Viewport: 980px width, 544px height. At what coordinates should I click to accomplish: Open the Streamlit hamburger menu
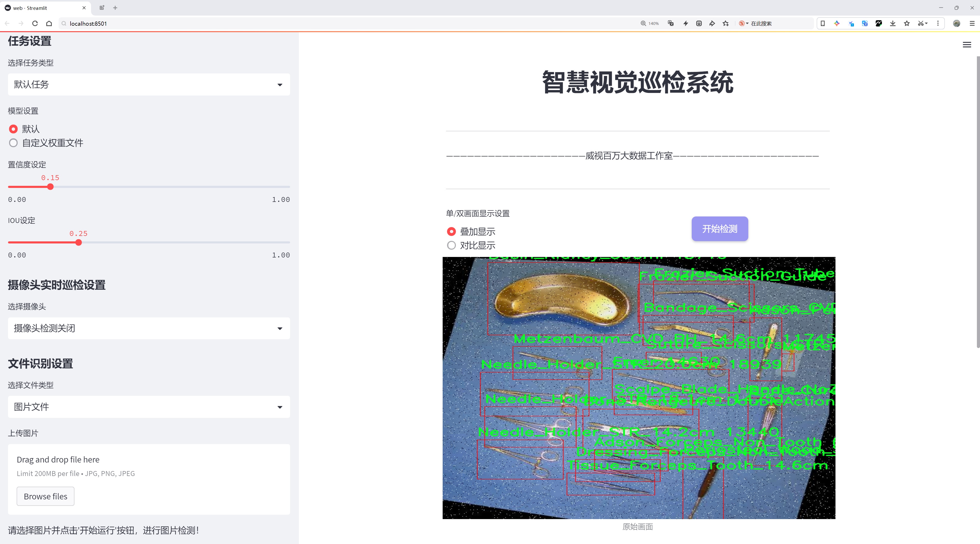pos(967,45)
